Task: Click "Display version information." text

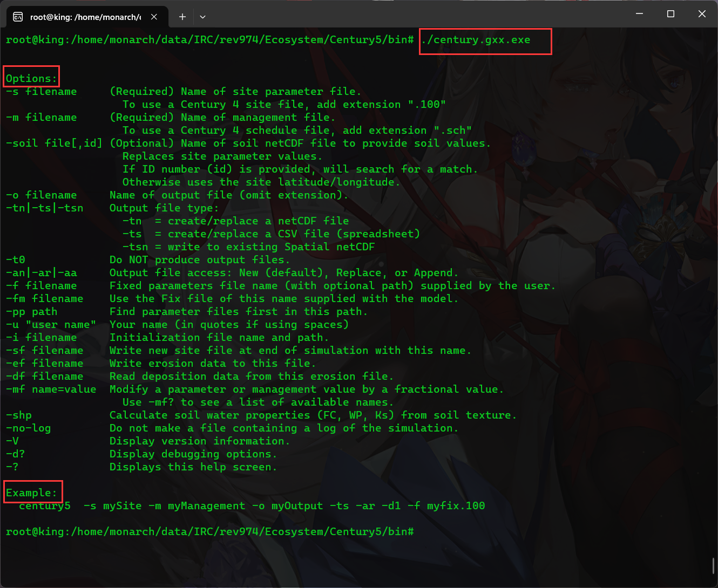Action: point(200,441)
